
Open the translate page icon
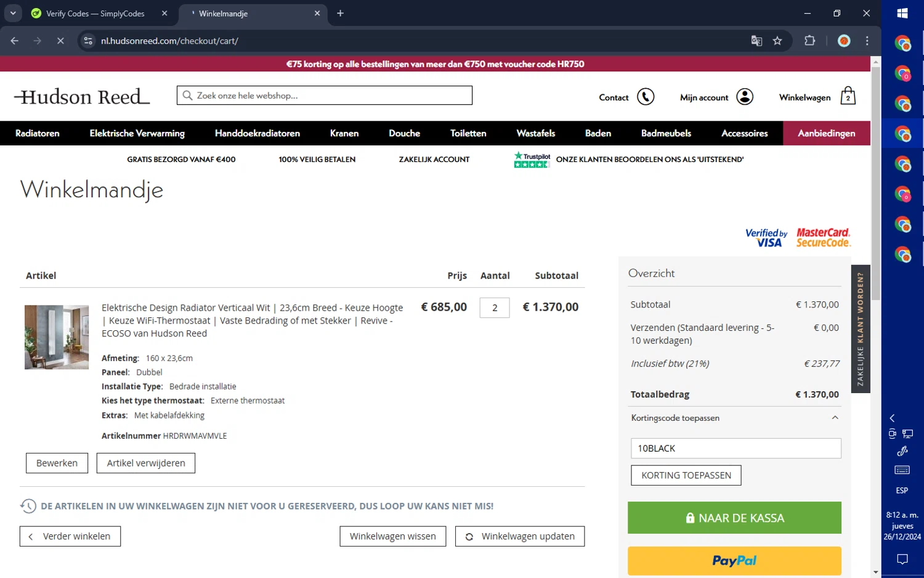[x=756, y=41]
